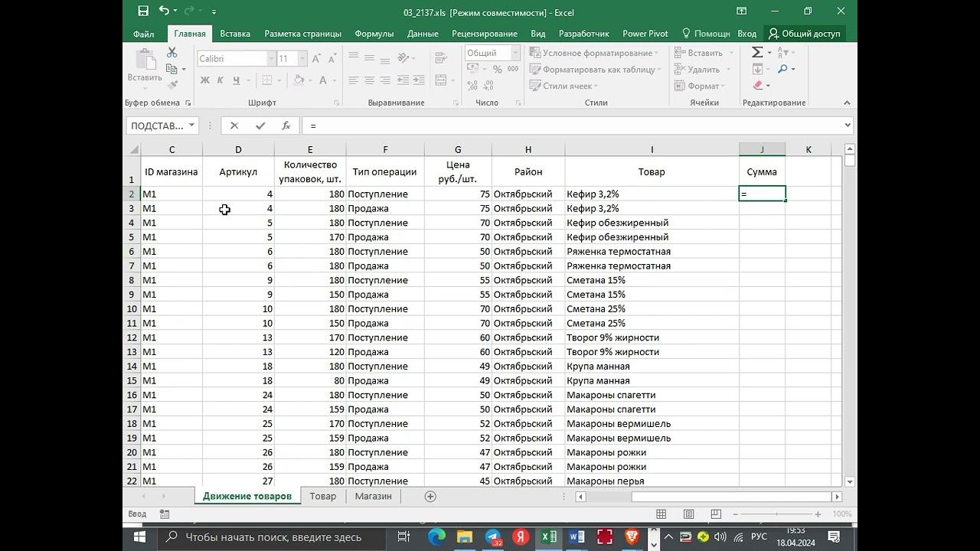980x551 pixels.
Task: Switch to Page Break Preview icon
Action: pyautogui.click(x=715, y=514)
